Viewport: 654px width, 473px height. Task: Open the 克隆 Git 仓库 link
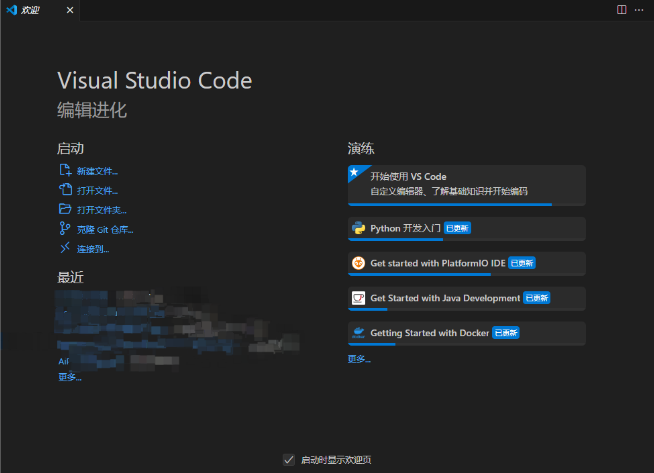point(105,229)
